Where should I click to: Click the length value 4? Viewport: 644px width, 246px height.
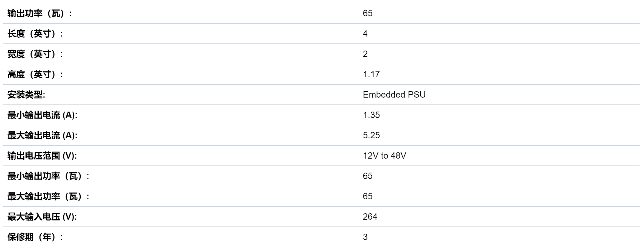pos(365,34)
